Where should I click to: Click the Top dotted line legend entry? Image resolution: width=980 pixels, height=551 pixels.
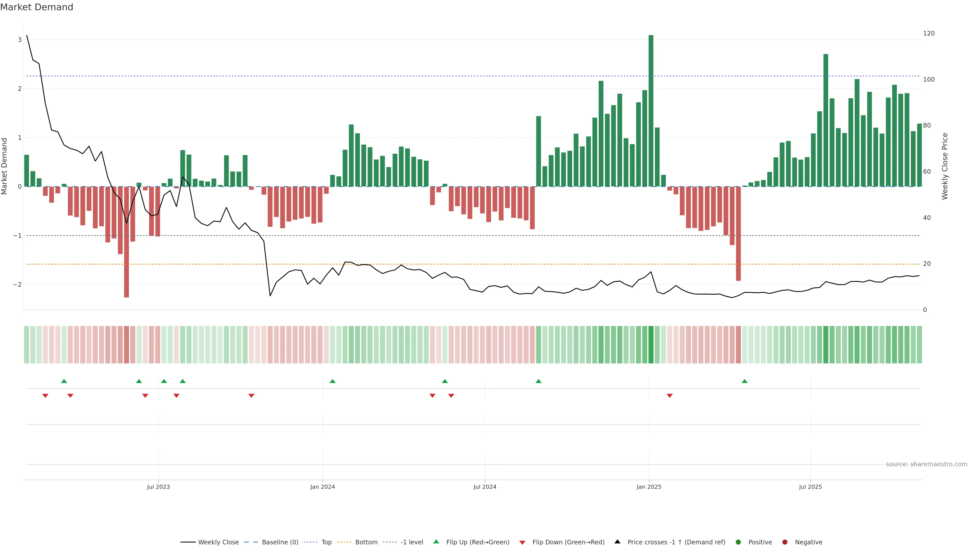pos(326,542)
